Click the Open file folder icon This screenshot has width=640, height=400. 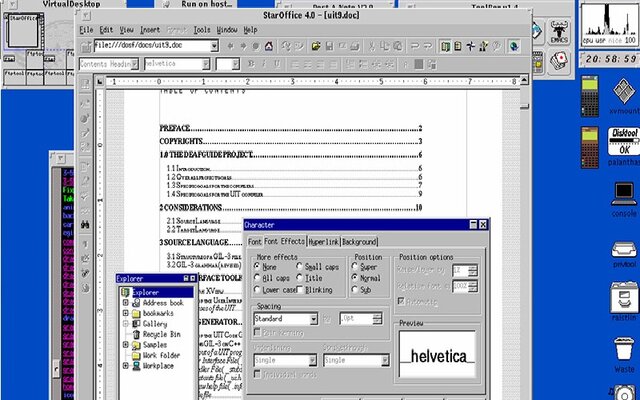(316, 46)
